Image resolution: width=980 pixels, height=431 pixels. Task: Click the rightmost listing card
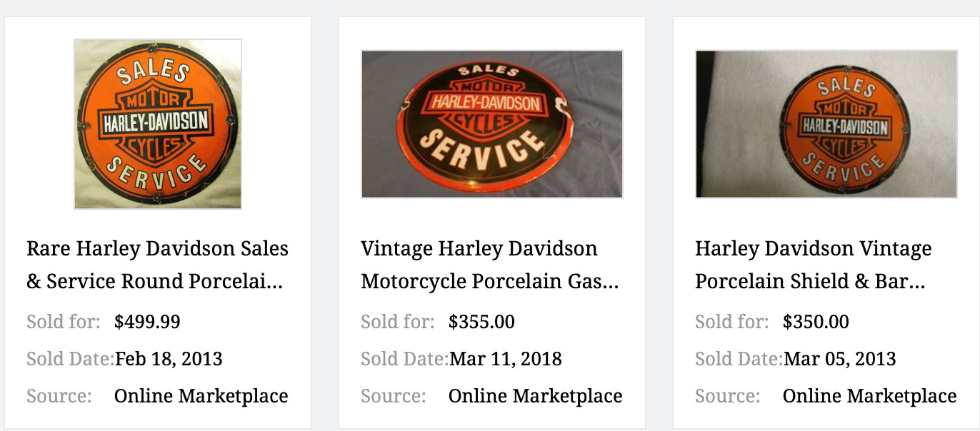point(825,214)
